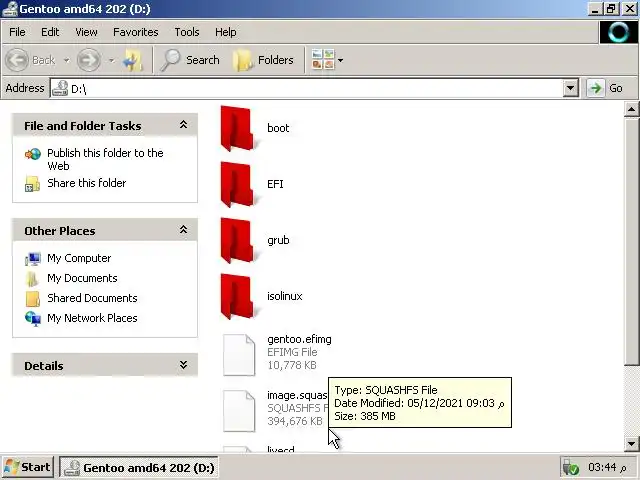Open the File menu
Screen dimensions: 640x480
tap(17, 32)
